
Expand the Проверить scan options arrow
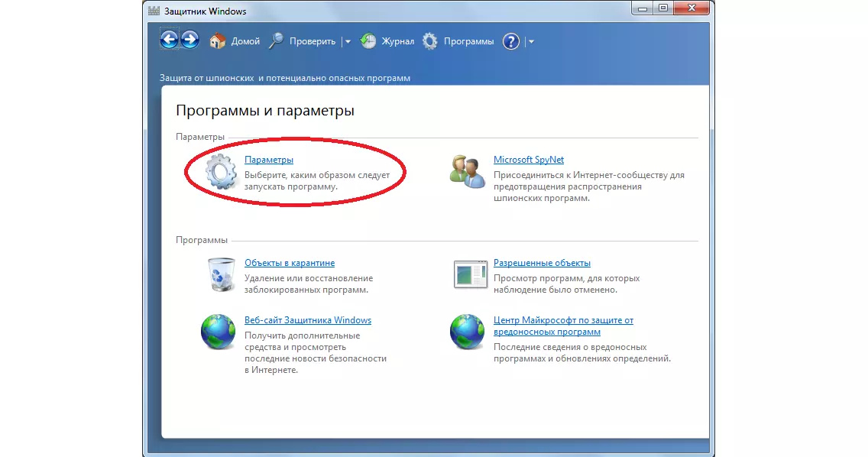coord(348,42)
